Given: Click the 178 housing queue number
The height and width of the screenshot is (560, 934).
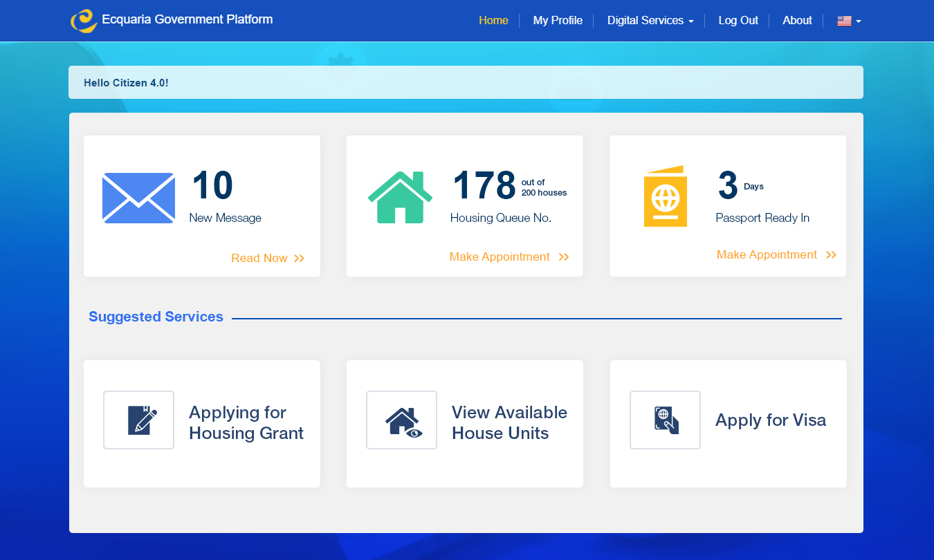Looking at the screenshot, I should [484, 185].
